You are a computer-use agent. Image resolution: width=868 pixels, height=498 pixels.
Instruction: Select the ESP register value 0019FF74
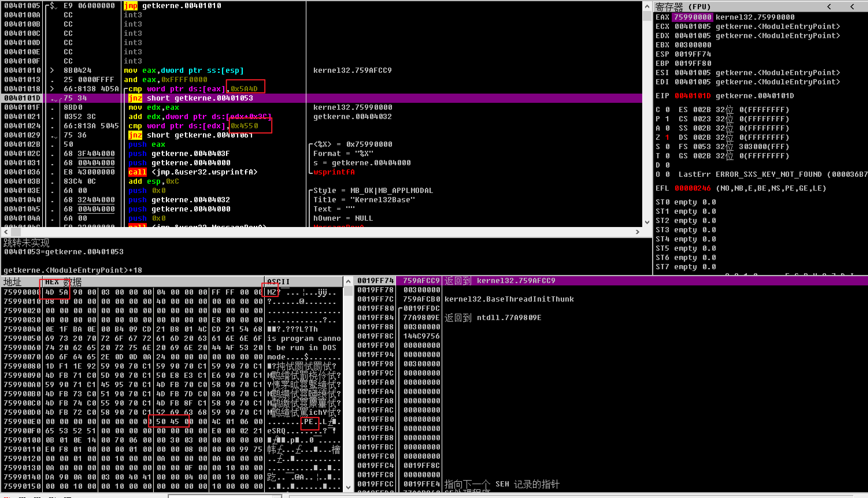(693, 54)
